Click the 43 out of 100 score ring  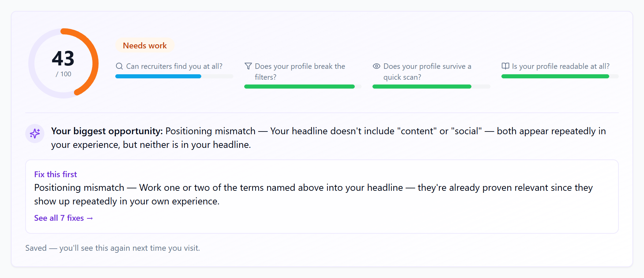(x=63, y=63)
